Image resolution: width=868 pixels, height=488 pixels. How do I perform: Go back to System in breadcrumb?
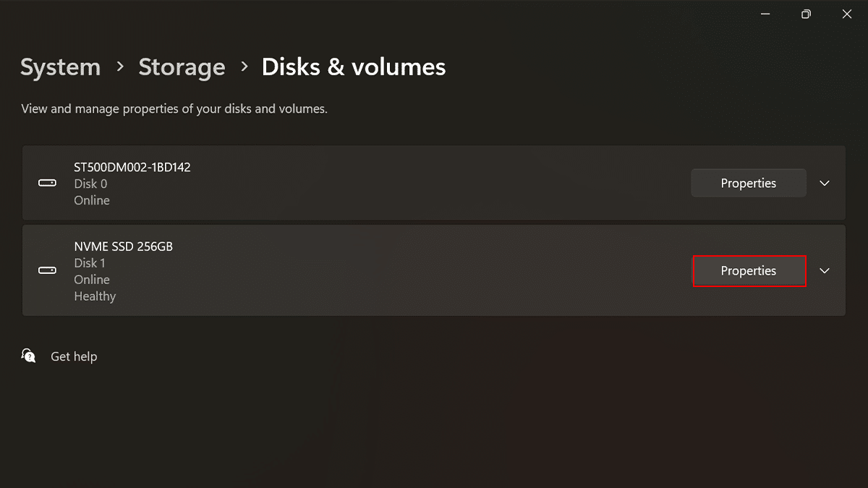(x=60, y=67)
